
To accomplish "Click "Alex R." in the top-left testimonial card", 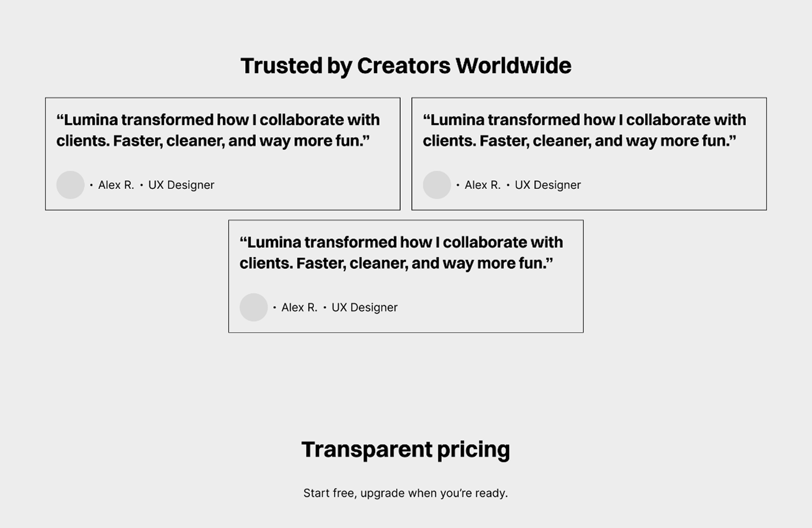I will (116, 185).
